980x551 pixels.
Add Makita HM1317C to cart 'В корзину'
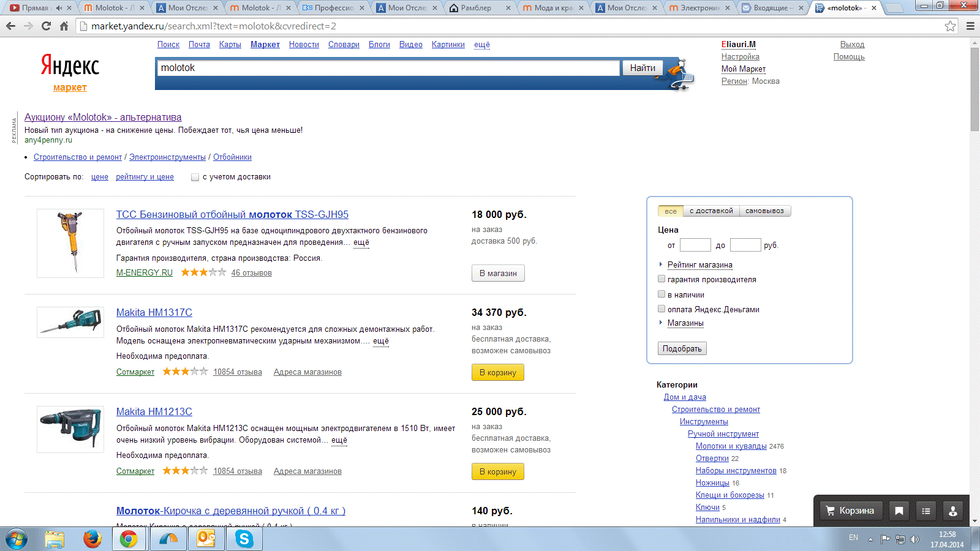point(498,372)
